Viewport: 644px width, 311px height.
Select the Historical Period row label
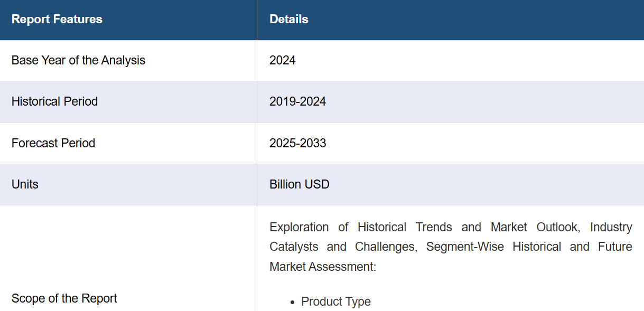(x=54, y=101)
